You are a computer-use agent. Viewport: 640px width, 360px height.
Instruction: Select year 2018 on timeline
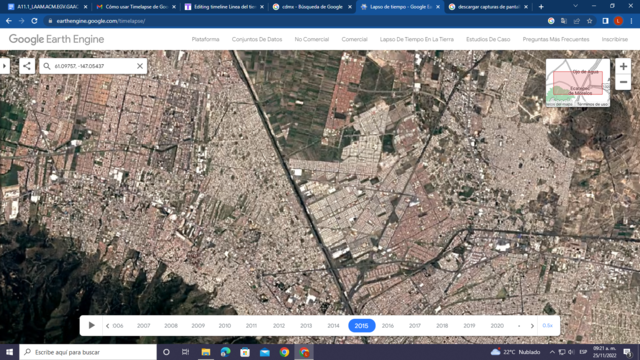tap(442, 326)
